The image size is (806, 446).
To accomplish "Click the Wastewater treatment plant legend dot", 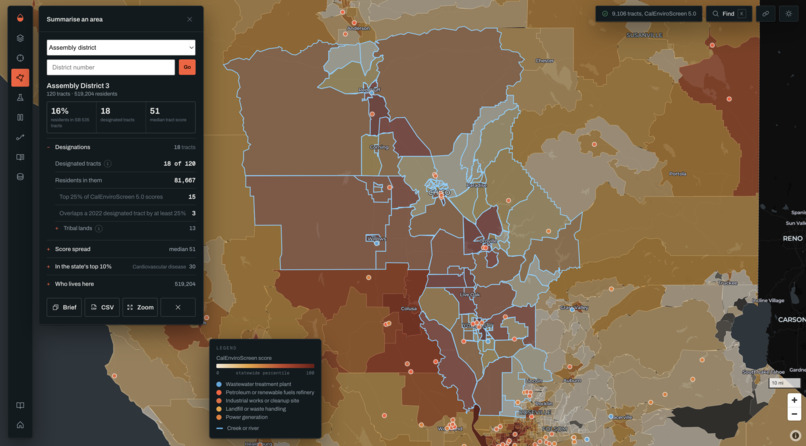I will click(219, 384).
